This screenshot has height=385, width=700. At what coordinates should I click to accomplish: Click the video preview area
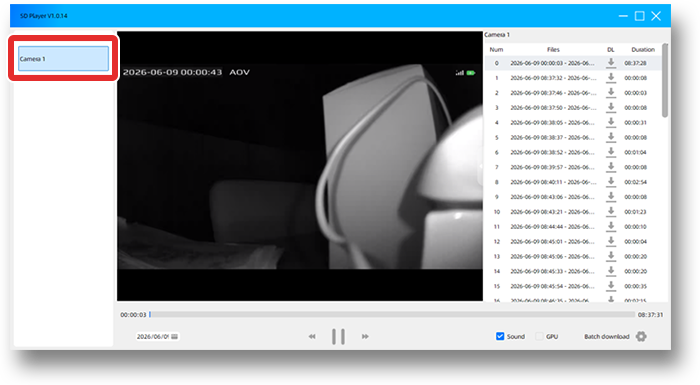click(x=300, y=166)
